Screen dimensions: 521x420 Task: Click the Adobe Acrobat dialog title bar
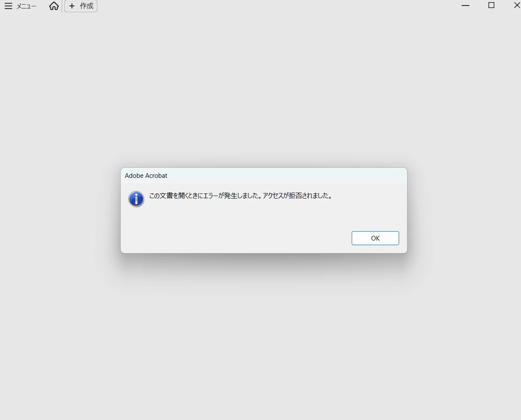pos(264,175)
